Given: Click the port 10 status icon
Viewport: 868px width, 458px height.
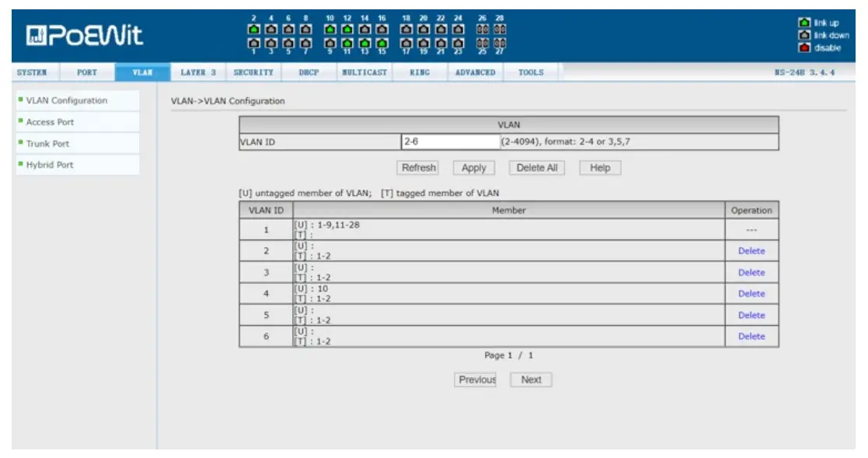Looking at the screenshot, I should (x=330, y=30).
